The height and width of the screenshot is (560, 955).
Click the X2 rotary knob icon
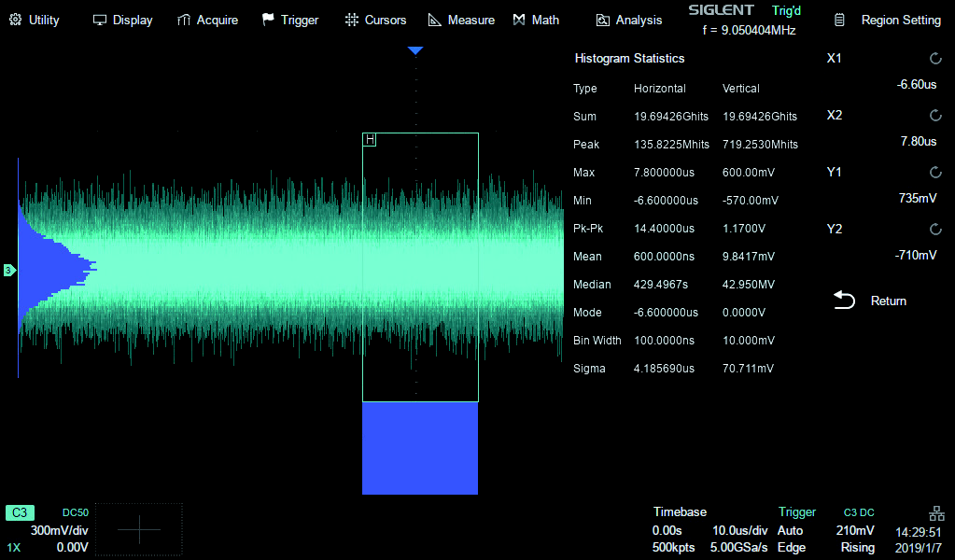pos(935,115)
